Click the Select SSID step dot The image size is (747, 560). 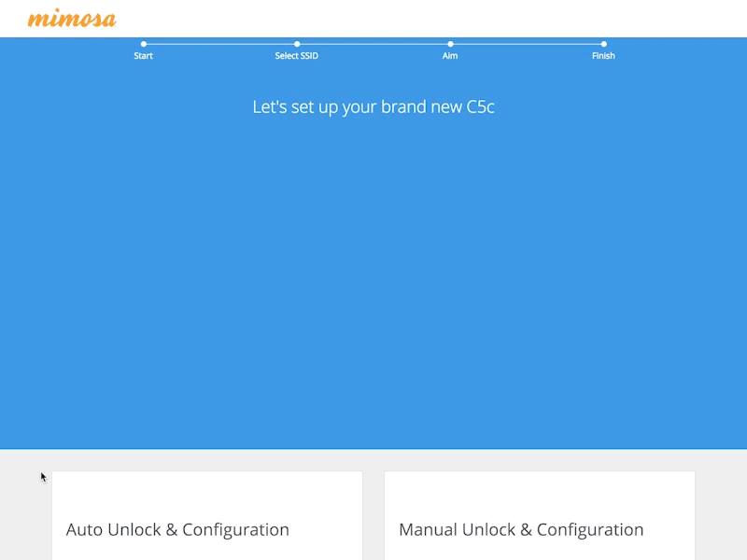(297, 44)
